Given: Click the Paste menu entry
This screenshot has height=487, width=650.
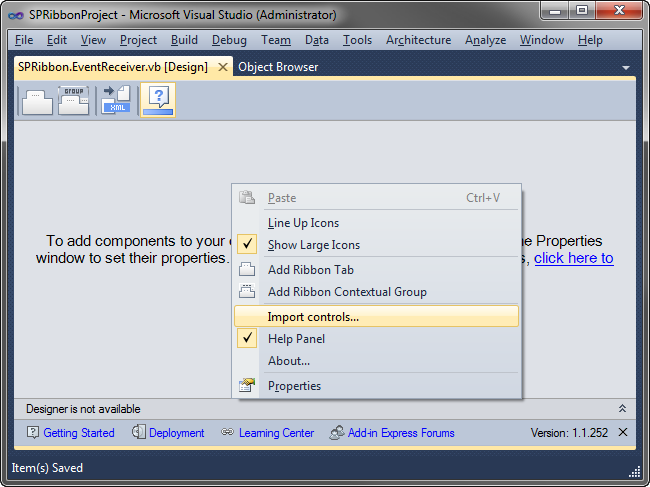Looking at the screenshot, I should click(376, 197).
